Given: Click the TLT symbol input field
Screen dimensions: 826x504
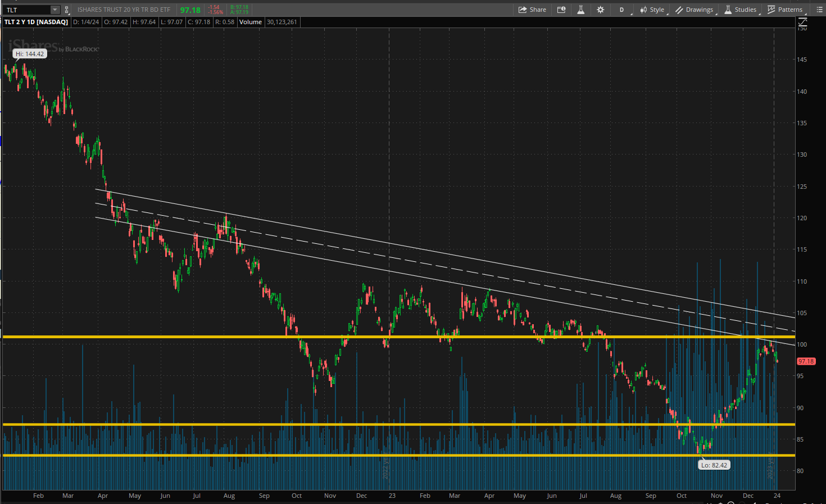Looking at the screenshot, I should point(26,10).
